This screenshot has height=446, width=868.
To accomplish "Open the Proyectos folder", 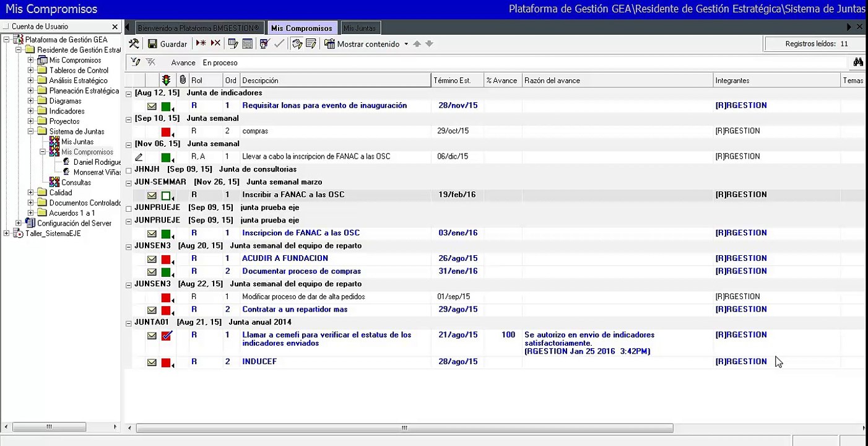I will click(64, 121).
